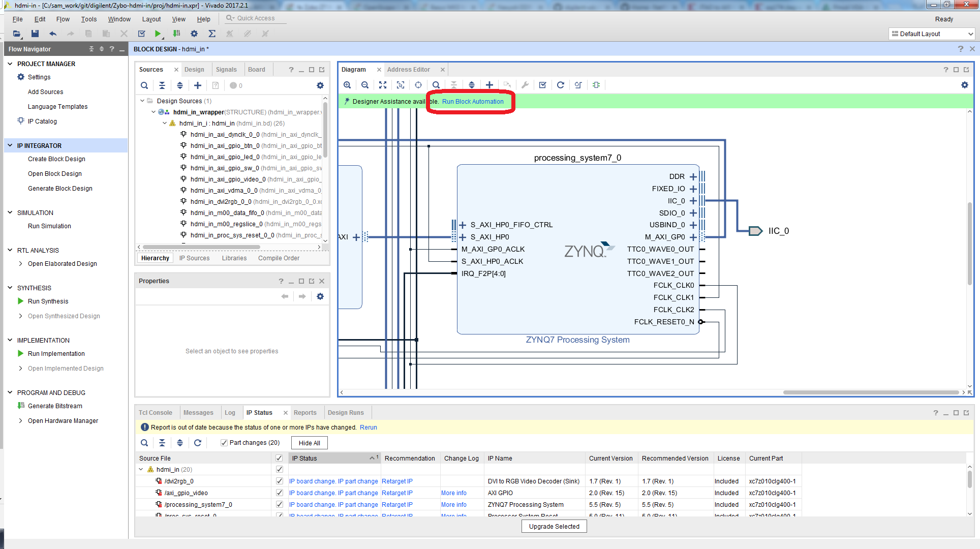Open the Tools menu
Image resolution: width=980 pixels, height=549 pixels.
click(88, 19)
